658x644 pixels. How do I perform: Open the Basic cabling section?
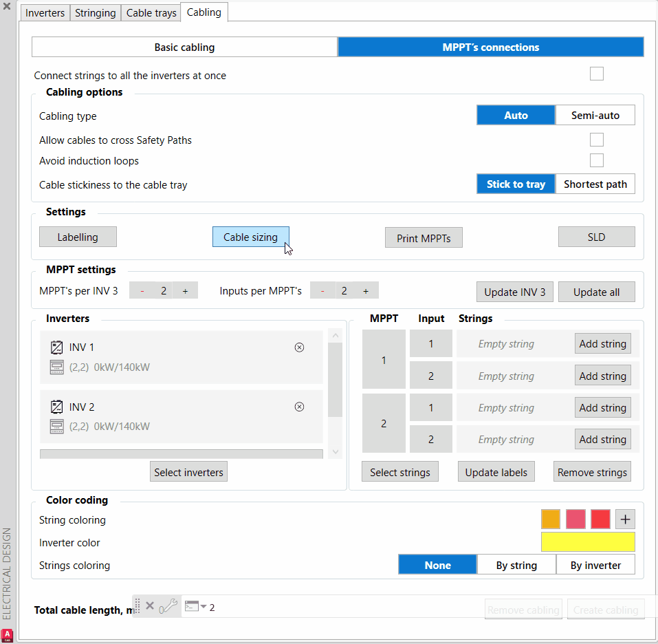(x=184, y=47)
